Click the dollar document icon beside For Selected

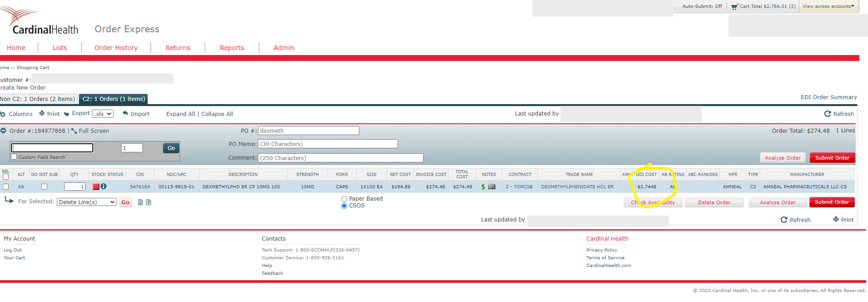tap(148, 202)
